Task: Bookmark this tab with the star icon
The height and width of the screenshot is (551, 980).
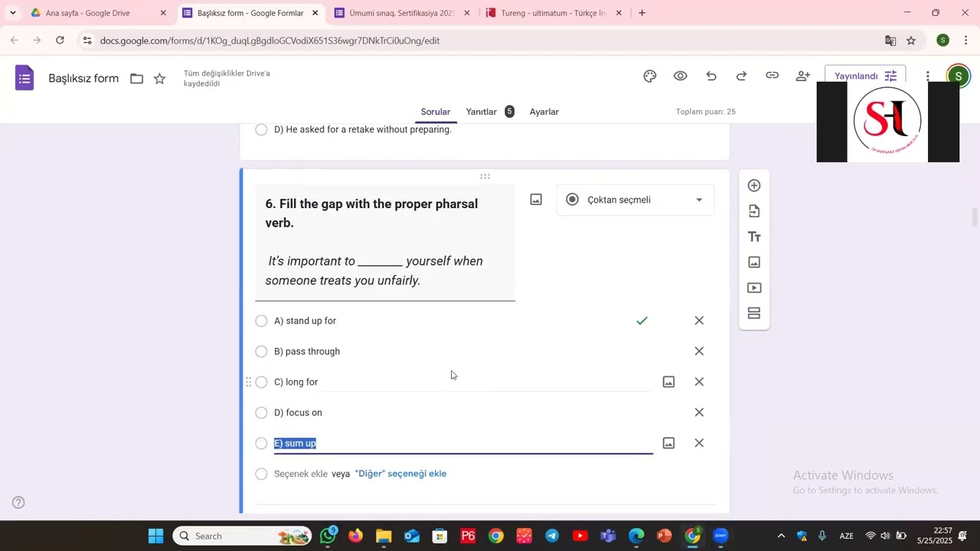Action: 911,41
